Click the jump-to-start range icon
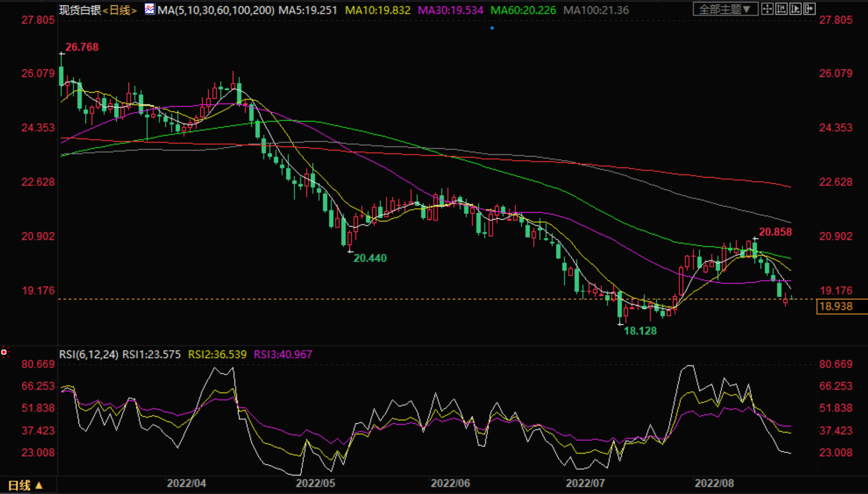 tap(781, 9)
